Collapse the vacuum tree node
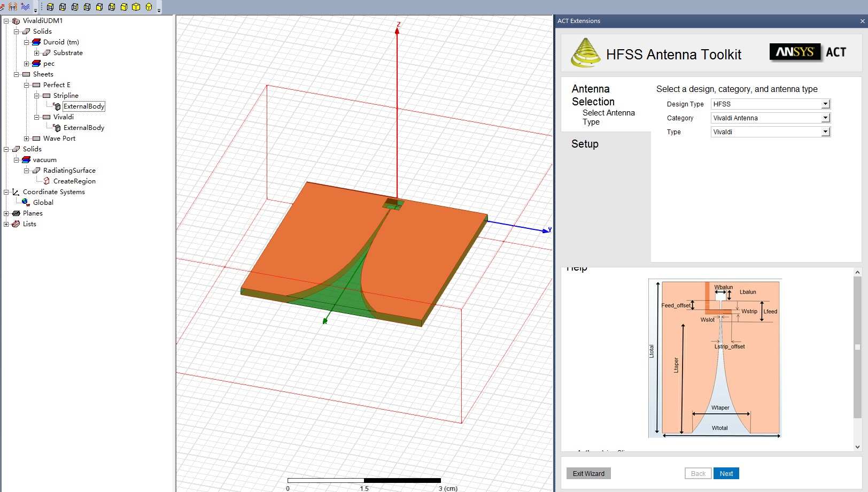Viewport: 868px width, 492px height. point(16,160)
